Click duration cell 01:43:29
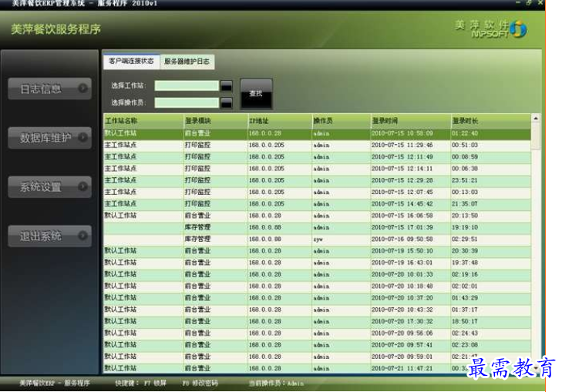This screenshot has height=392, width=562. click(465, 298)
